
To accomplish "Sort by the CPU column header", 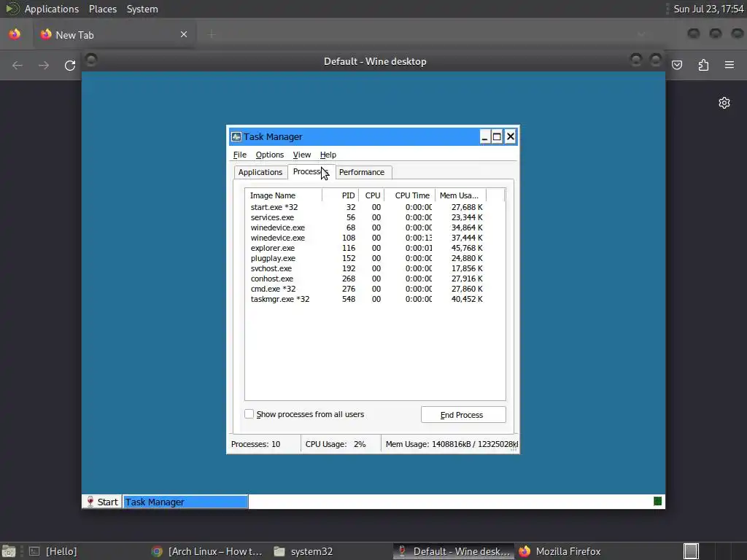I will (x=371, y=195).
